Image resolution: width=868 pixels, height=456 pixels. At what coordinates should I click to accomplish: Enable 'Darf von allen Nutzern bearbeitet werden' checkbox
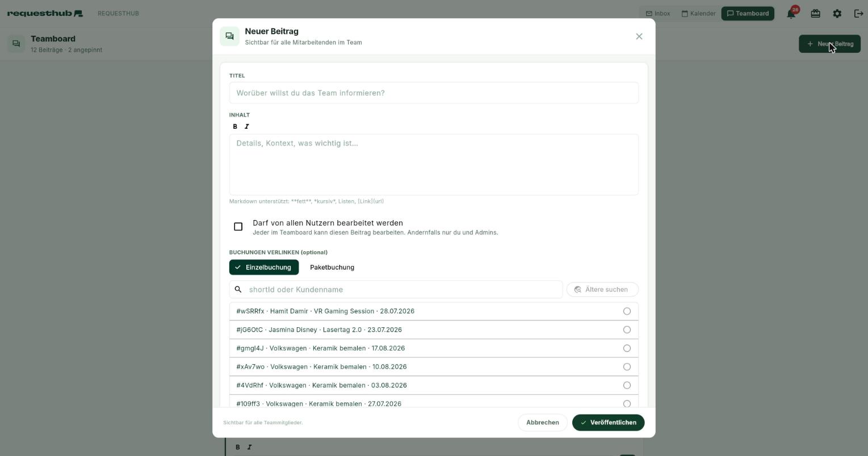click(238, 227)
